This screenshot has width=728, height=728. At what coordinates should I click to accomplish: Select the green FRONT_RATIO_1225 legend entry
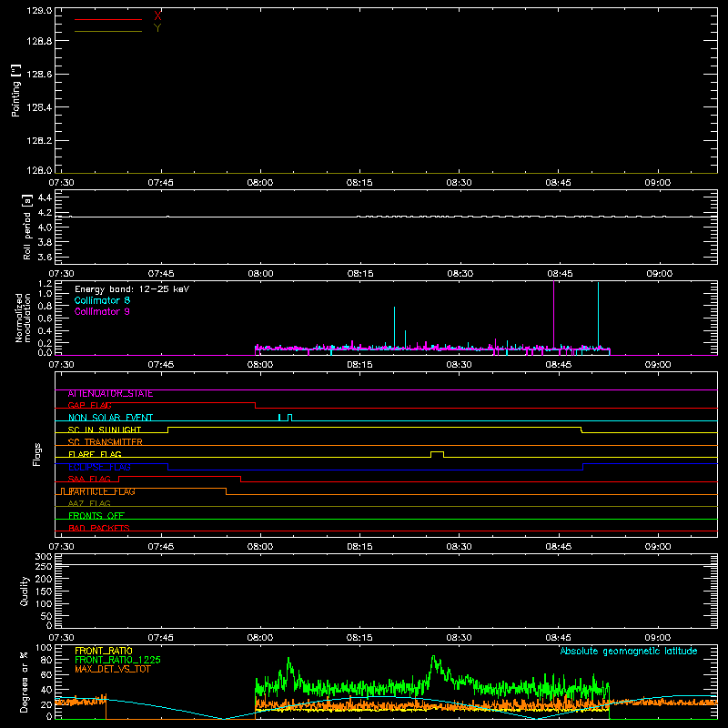click(117, 660)
